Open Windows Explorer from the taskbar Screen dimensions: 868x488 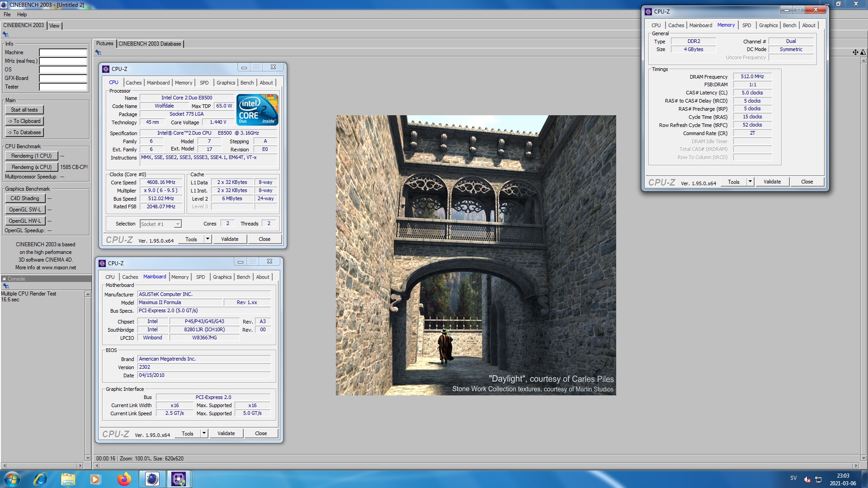point(68,479)
